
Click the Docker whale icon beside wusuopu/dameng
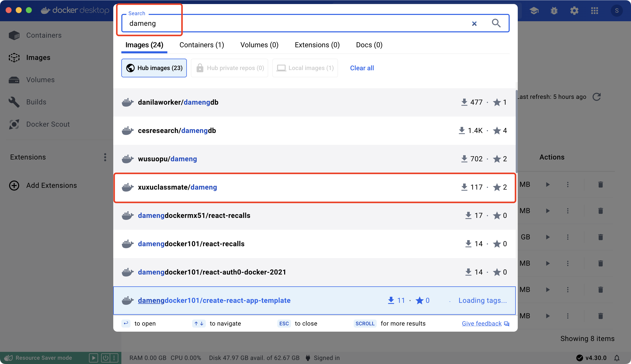pos(128,159)
